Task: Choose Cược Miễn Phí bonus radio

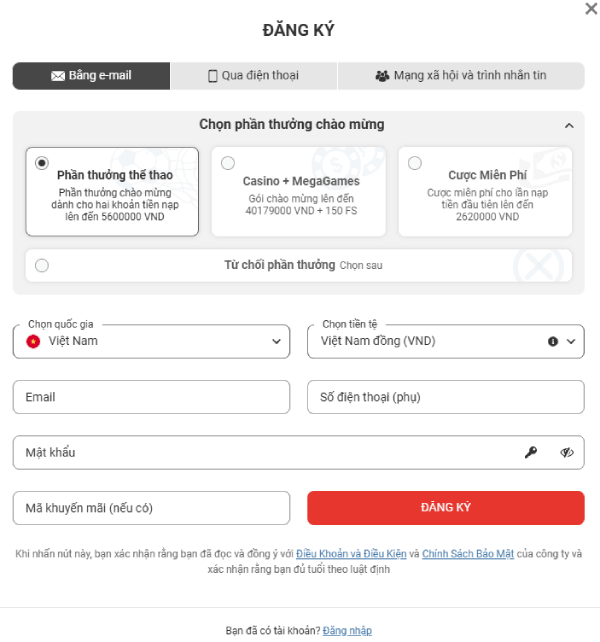Action: [x=415, y=163]
